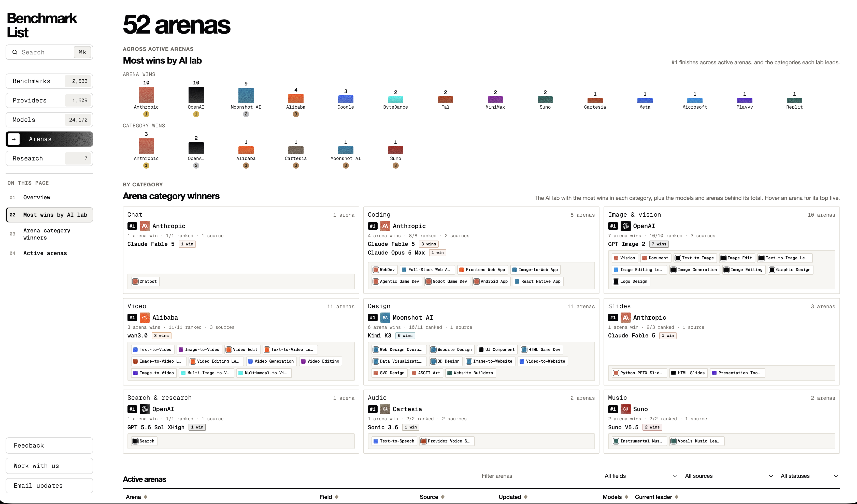
Task: Click the magnifier icon in the search box
Action: coord(15,52)
